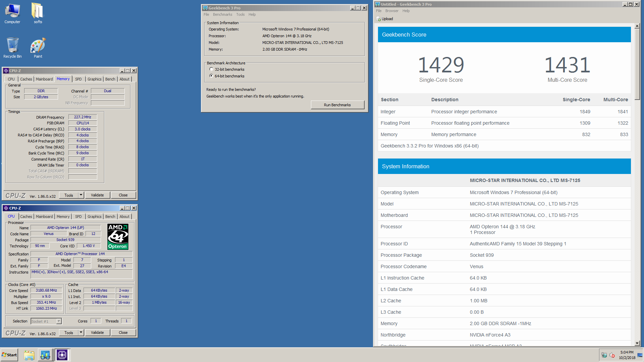644x362 pixels.
Task: Click the Geekbench 3.3.2 Pro version text
Action: (x=430, y=146)
